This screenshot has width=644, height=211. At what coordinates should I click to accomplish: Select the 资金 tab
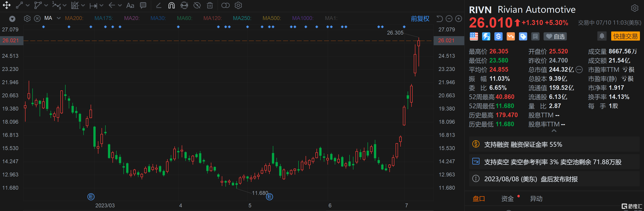(507, 199)
